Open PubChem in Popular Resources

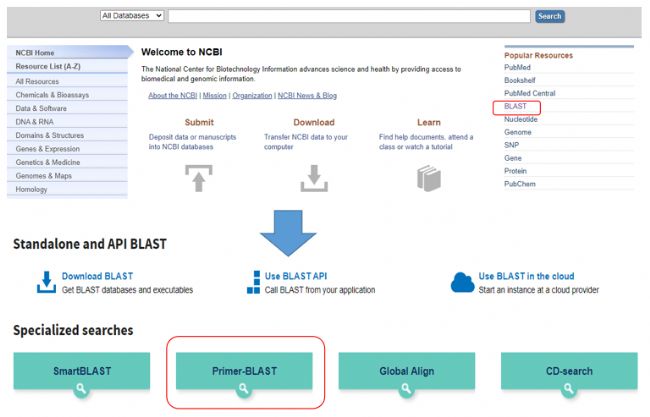[519, 184]
